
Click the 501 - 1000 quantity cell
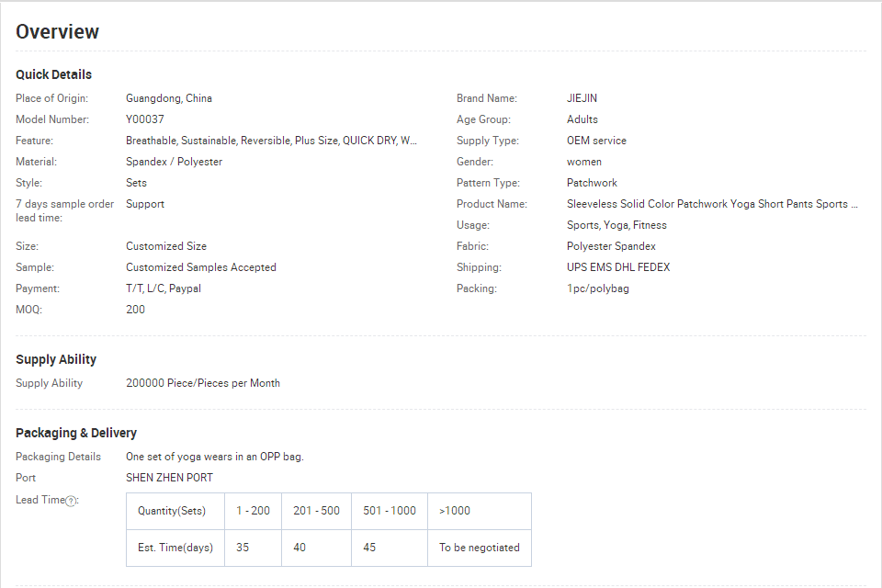click(390, 511)
